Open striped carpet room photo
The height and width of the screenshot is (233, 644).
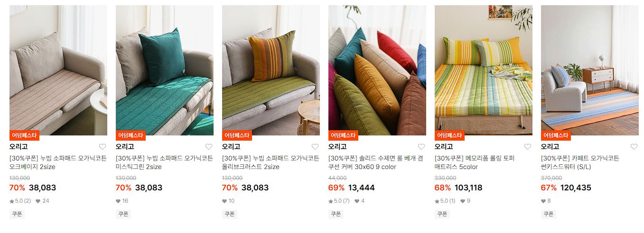pyautogui.click(x=590, y=70)
